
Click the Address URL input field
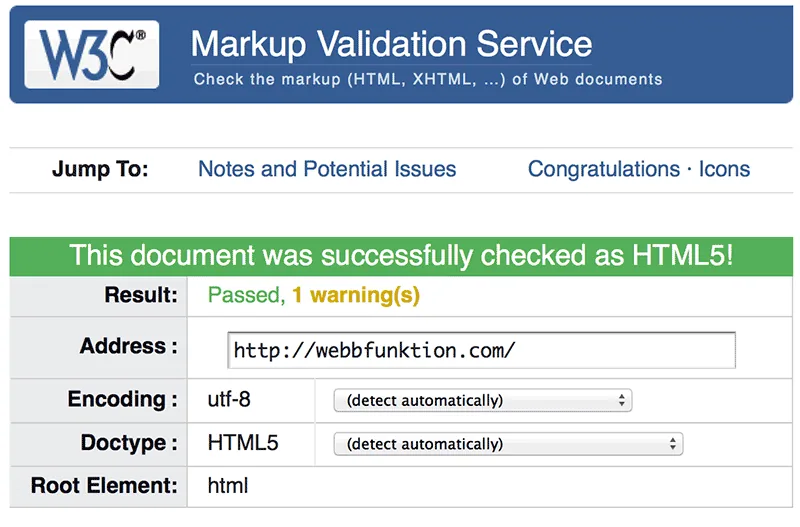(481, 350)
